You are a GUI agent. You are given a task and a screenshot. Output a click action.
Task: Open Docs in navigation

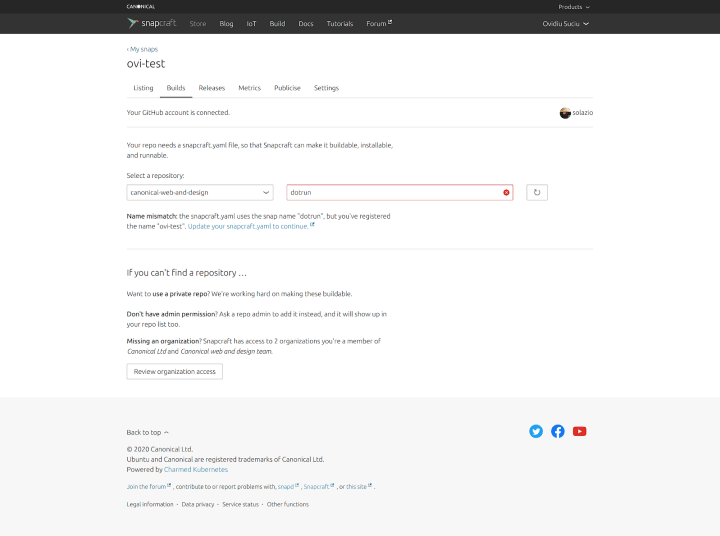(x=306, y=24)
